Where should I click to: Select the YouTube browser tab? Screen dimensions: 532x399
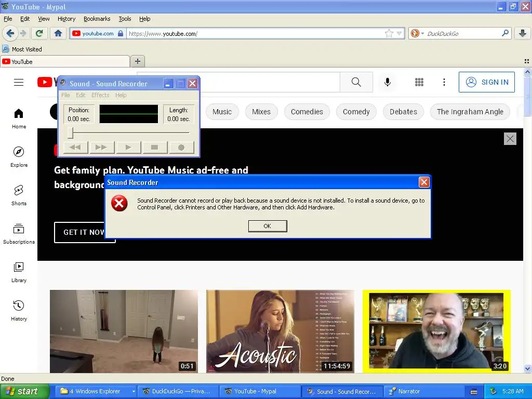pos(64,62)
